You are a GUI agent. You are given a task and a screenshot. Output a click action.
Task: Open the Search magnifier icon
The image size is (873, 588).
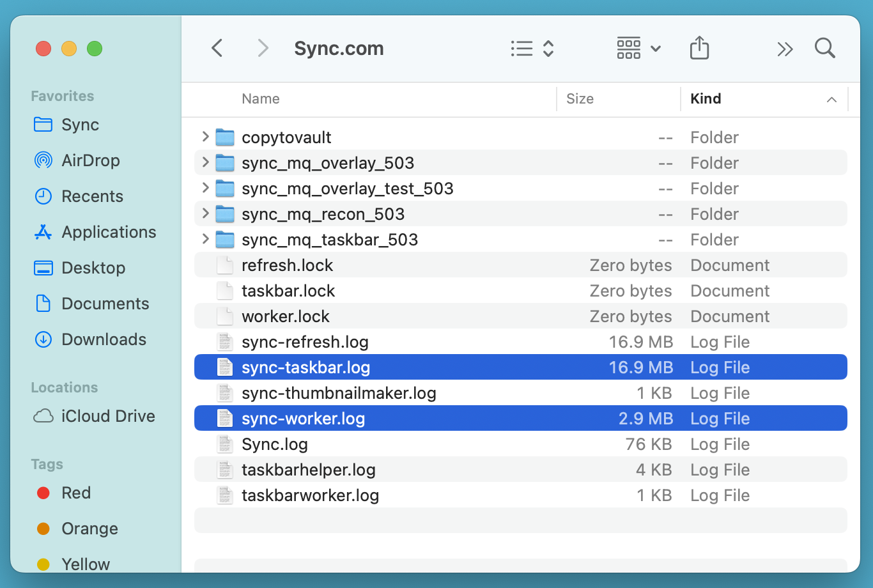point(824,49)
